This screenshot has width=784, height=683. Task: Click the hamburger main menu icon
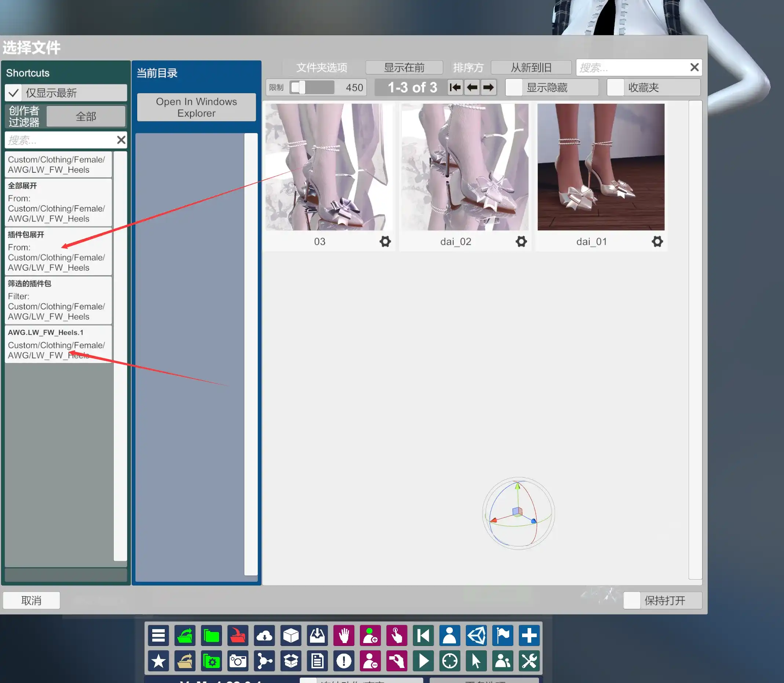[x=158, y=635]
